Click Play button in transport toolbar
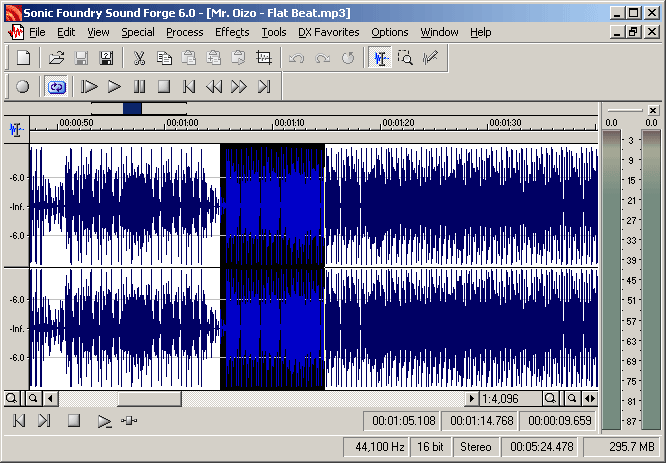Image resolution: width=666 pixels, height=463 pixels. point(114,87)
